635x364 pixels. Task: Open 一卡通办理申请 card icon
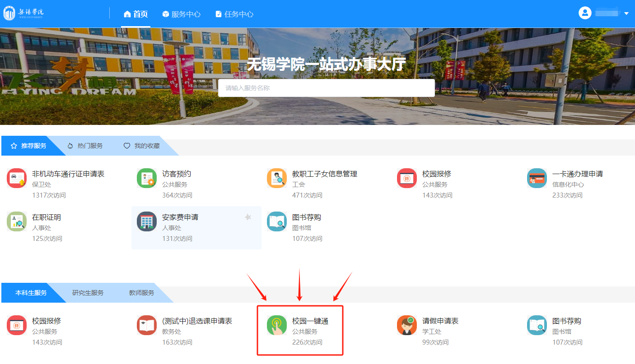[537, 178]
